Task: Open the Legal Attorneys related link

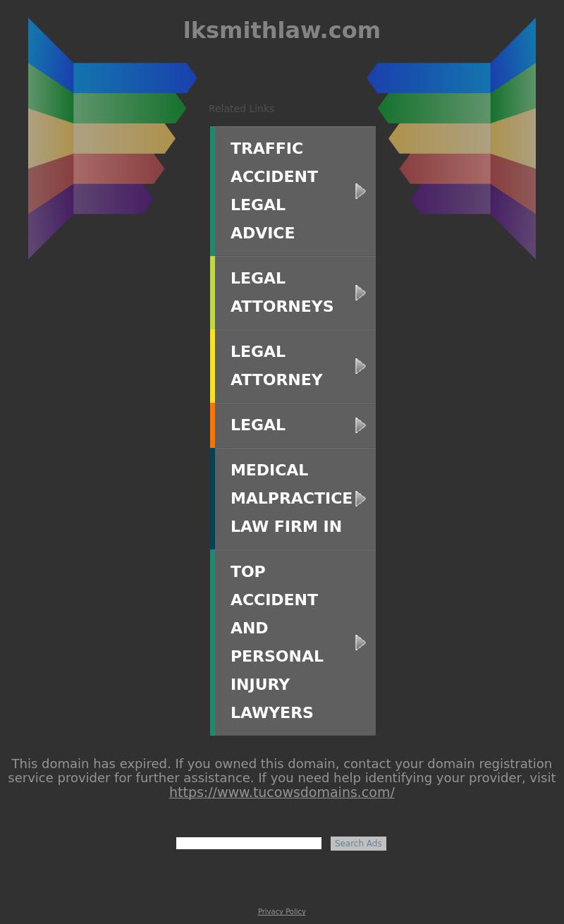Action: coord(282,292)
